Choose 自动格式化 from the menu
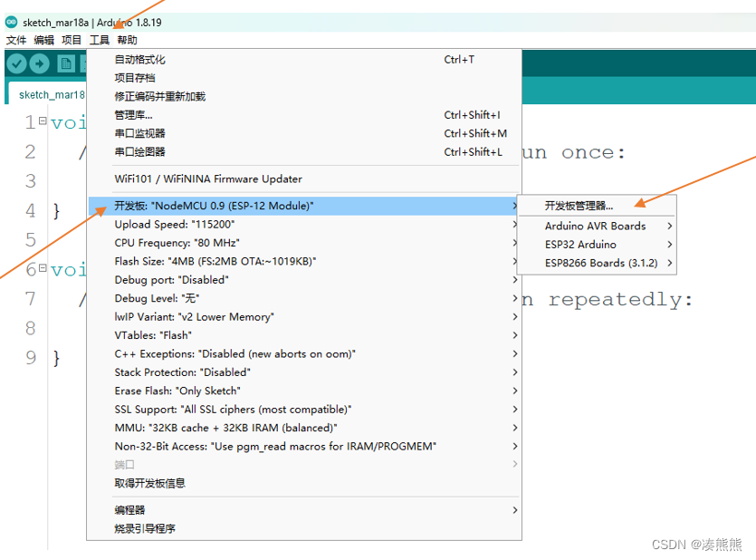 (x=305, y=60)
